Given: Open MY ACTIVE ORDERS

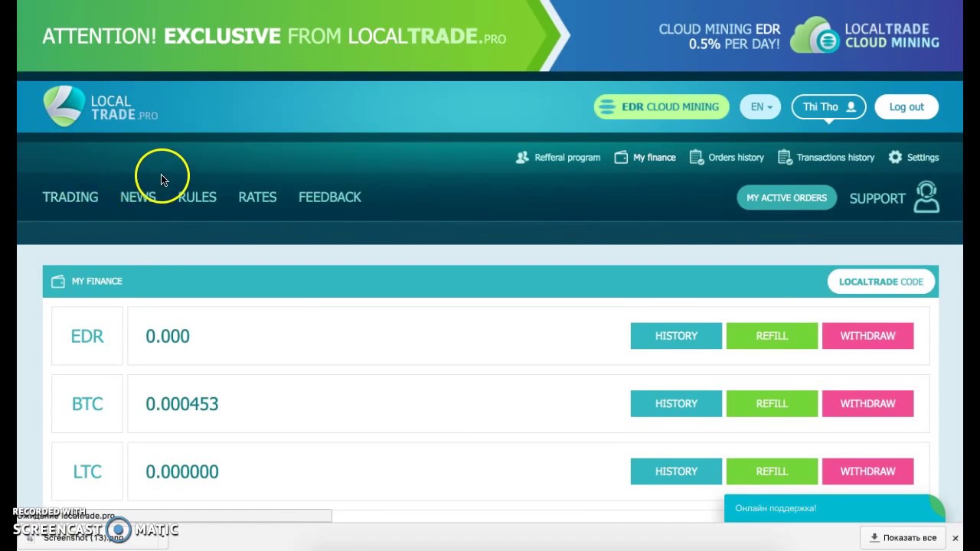Looking at the screenshot, I should [786, 197].
